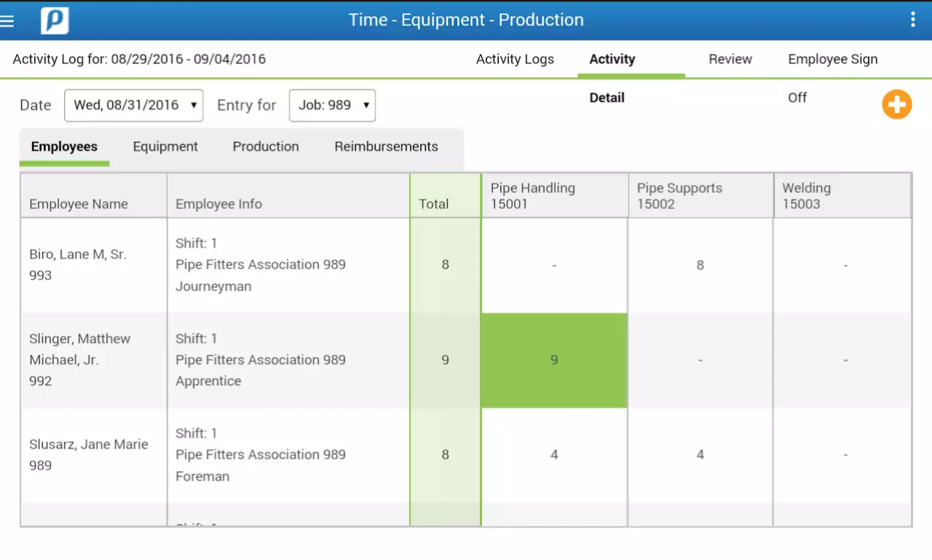Open the Employee Sign tab
932x560 pixels.
coord(832,60)
